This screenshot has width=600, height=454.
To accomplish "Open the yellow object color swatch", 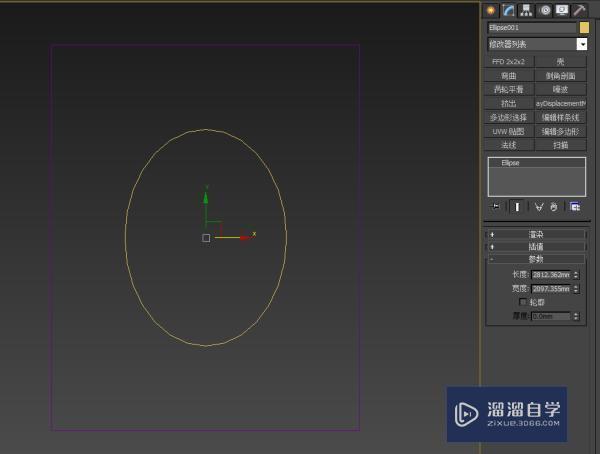I will click(584, 28).
